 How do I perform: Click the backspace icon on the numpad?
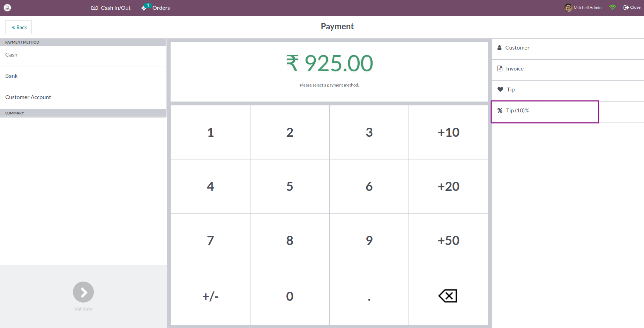click(x=448, y=296)
